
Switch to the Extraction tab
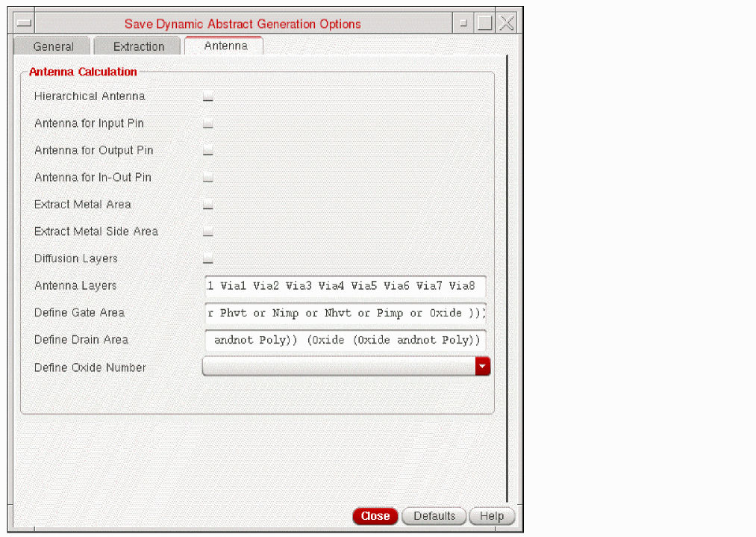tap(138, 46)
